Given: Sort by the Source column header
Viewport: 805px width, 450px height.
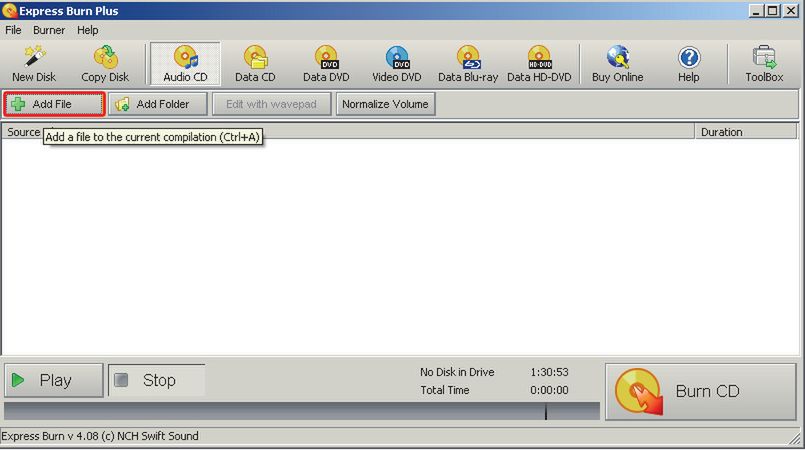Looking at the screenshot, I should [23, 132].
